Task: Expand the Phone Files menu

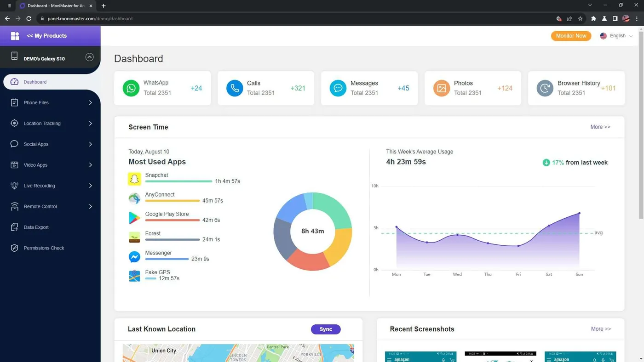Action: pos(51,102)
